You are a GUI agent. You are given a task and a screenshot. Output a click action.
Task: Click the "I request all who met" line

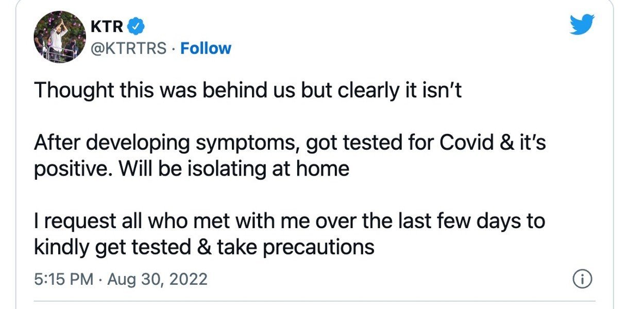tap(290, 221)
